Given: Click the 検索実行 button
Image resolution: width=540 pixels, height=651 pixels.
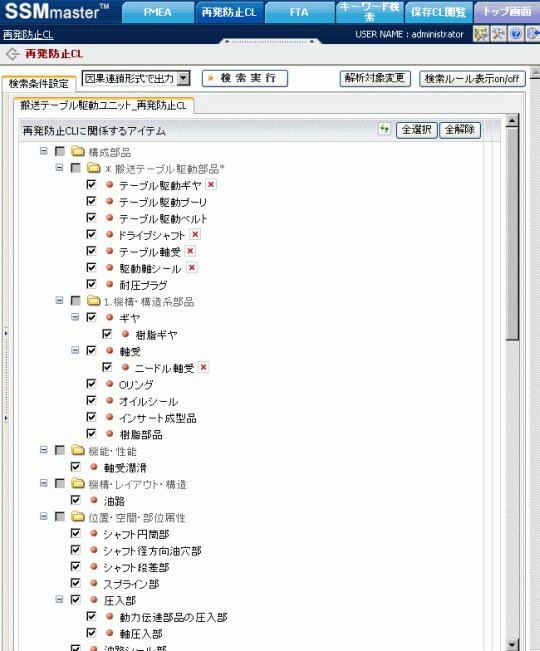Looking at the screenshot, I should point(245,78).
